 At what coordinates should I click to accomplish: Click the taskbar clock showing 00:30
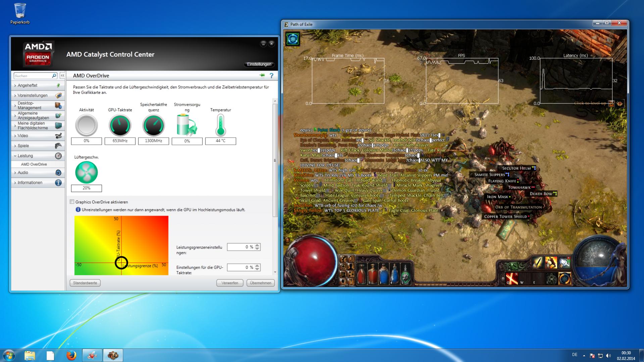626,356
